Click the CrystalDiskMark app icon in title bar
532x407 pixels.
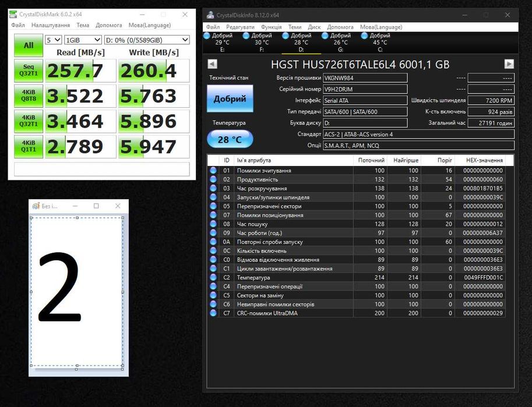click(13, 14)
